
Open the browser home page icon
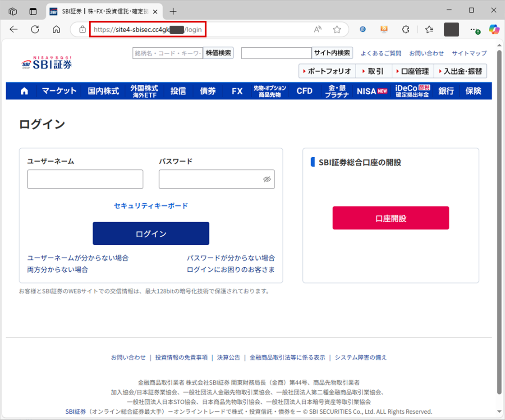[x=56, y=30]
